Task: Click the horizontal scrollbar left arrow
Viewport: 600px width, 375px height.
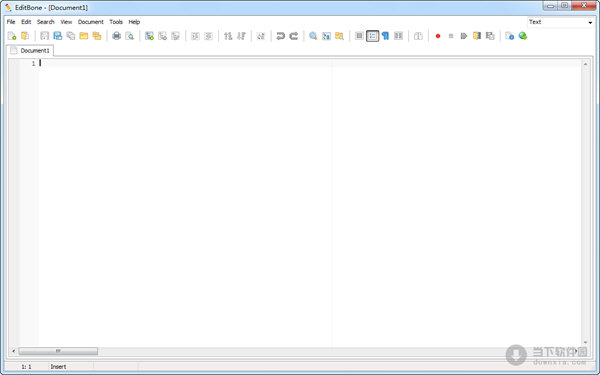Action: 14,351
